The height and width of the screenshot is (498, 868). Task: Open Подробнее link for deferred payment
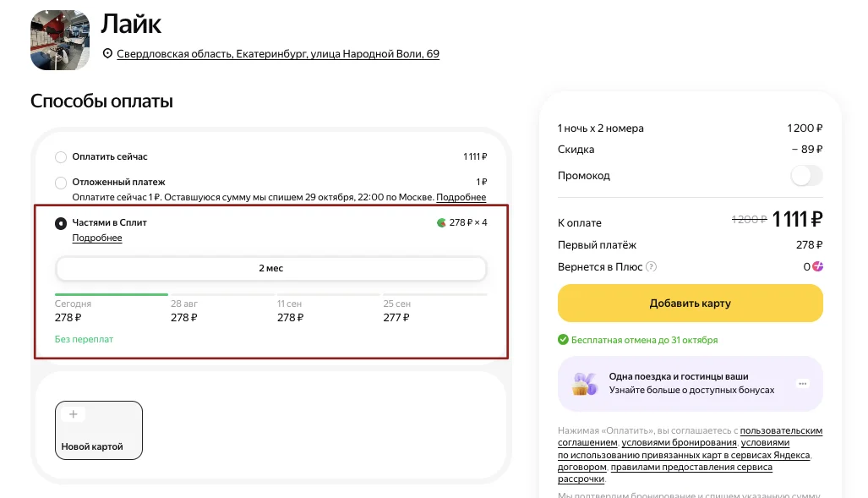tap(461, 197)
